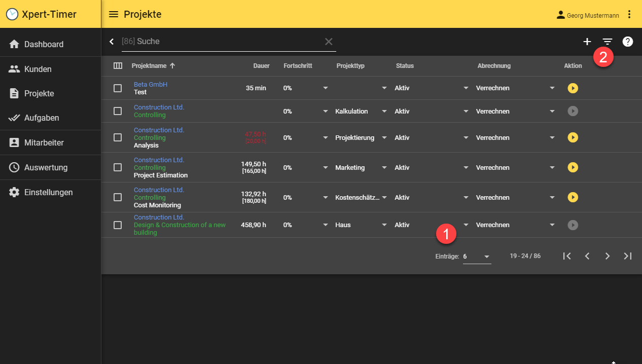Check the Cost Monitoring row checkbox
This screenshot has width=642, height=364.
coord(118,197)
